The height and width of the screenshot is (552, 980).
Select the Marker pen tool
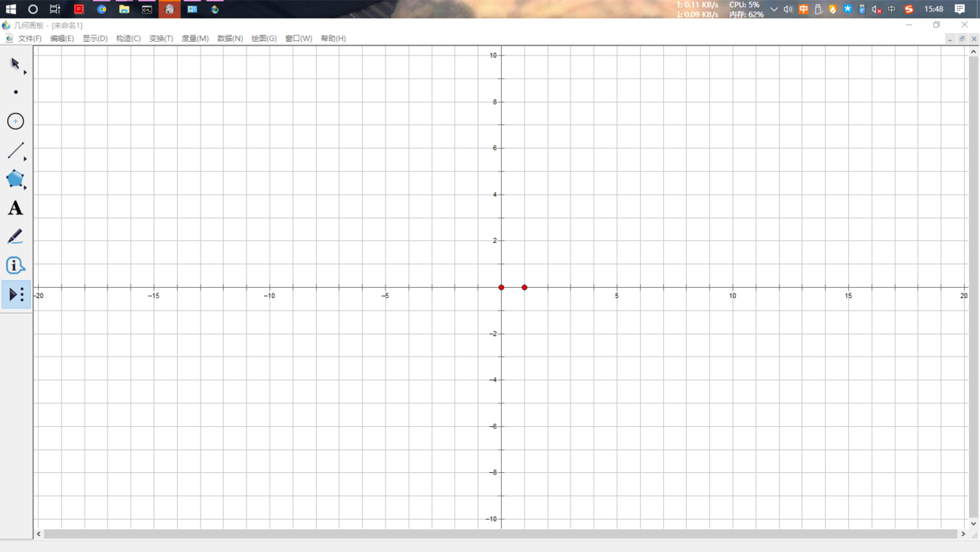[15, 236]
